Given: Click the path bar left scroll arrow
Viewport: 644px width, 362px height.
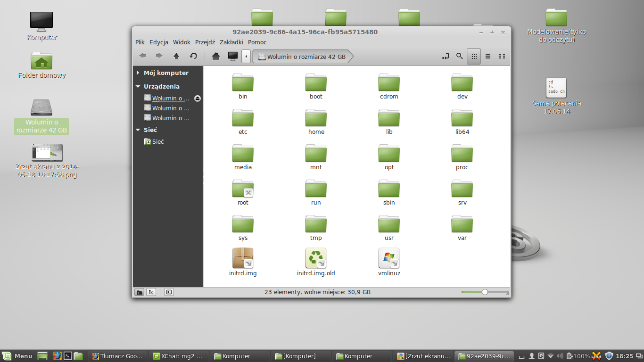Looking at the screenshot, I should [x=246, y=56].
